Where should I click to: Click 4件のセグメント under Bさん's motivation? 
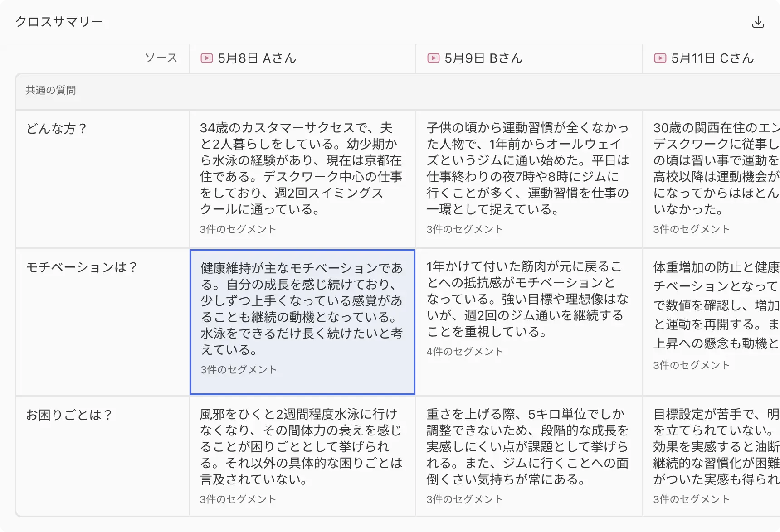click(465, 352)
